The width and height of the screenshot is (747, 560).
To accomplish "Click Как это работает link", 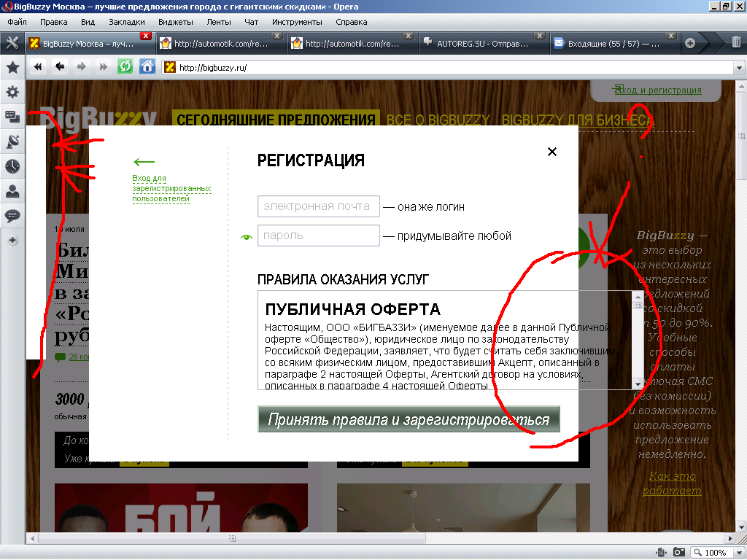I will pos(672,483).
